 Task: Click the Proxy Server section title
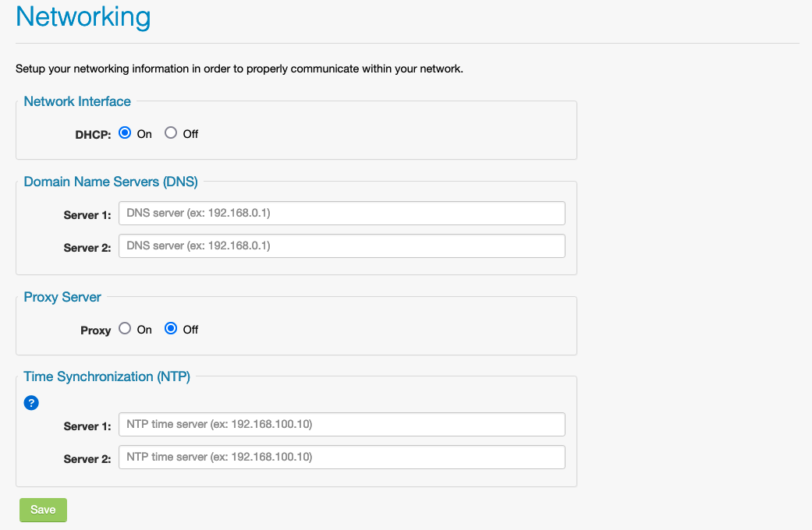[62, 297]
